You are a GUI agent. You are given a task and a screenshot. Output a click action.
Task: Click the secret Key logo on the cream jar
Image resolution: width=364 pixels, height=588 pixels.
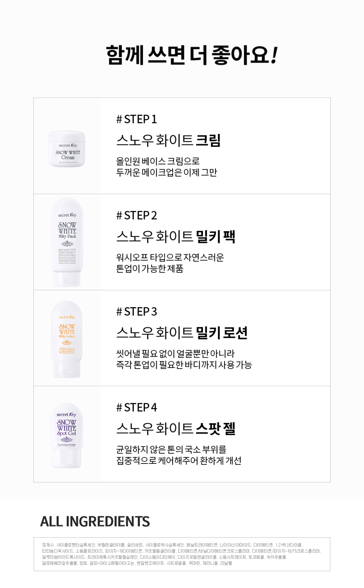point(68,145)
